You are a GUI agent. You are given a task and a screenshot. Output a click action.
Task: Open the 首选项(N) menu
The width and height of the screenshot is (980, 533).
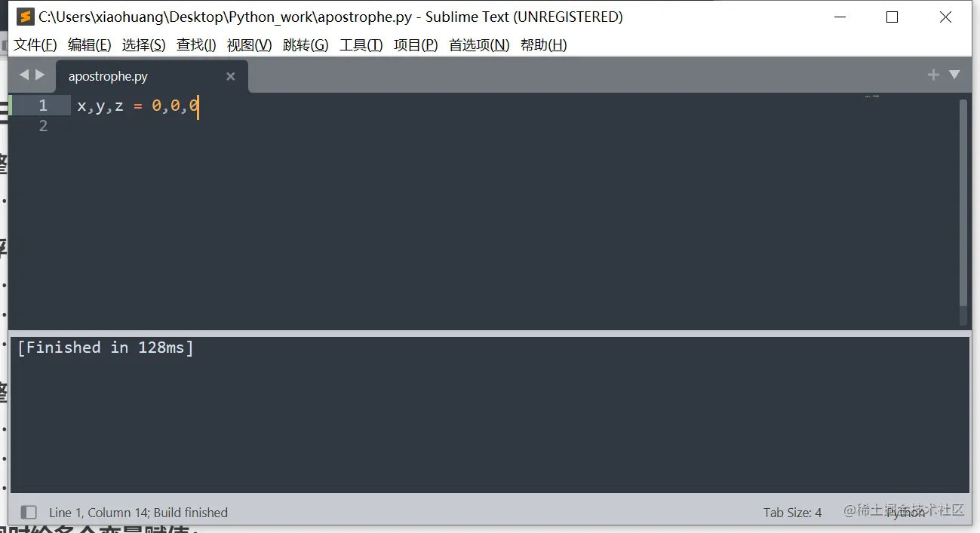[479, 45]
